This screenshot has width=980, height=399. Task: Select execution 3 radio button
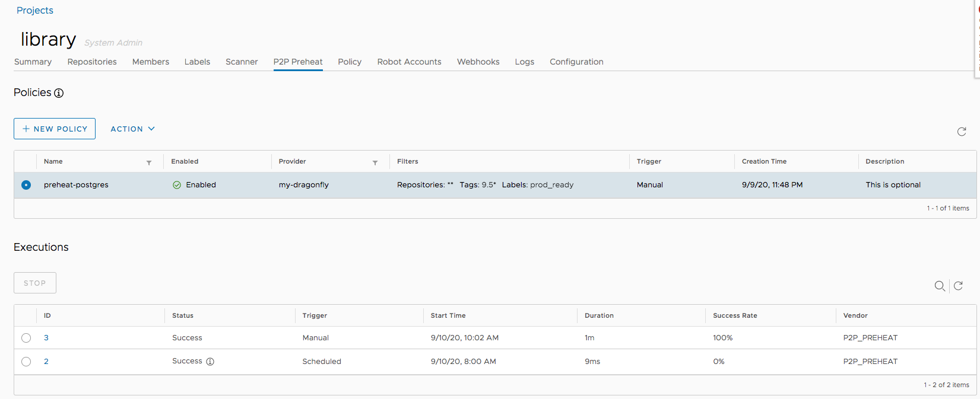point(26,338)
